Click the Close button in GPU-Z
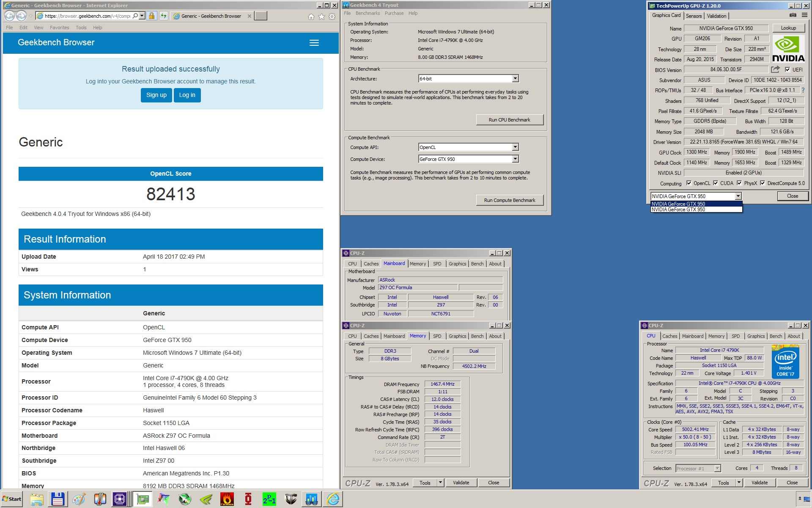This screenshot has width=812, height=508. (x=793, y=196)
